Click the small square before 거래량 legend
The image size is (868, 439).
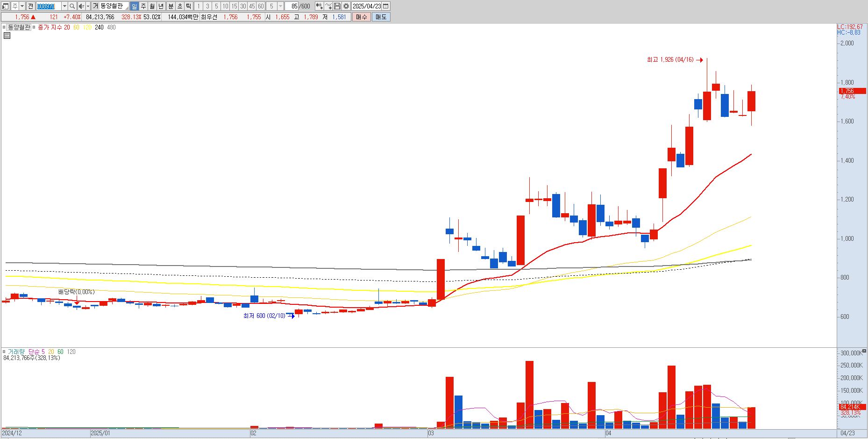tap(4, 352)
